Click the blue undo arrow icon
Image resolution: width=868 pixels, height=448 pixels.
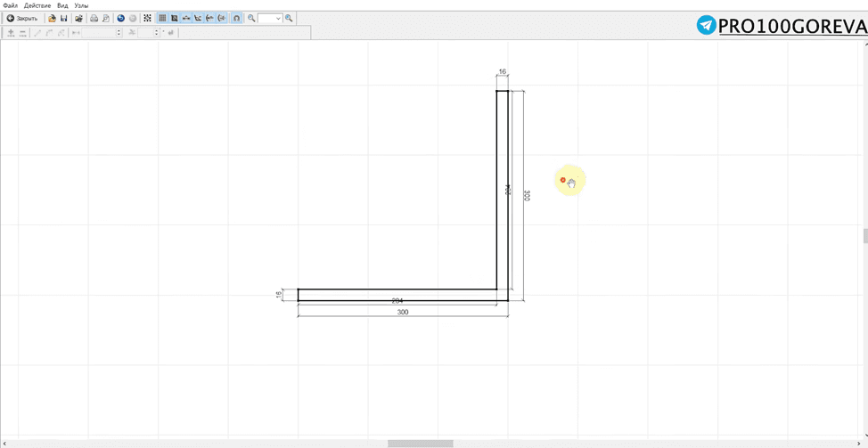(120, 18)
